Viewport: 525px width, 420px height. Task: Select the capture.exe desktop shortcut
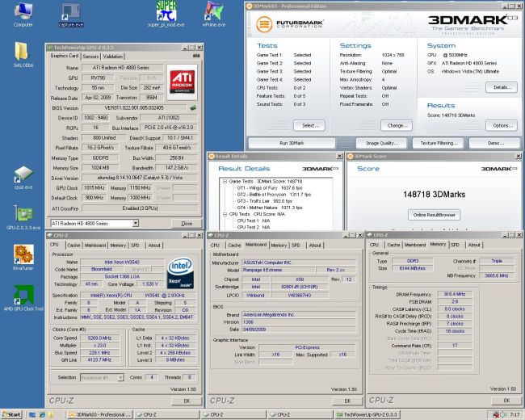(x=70, y=14)
